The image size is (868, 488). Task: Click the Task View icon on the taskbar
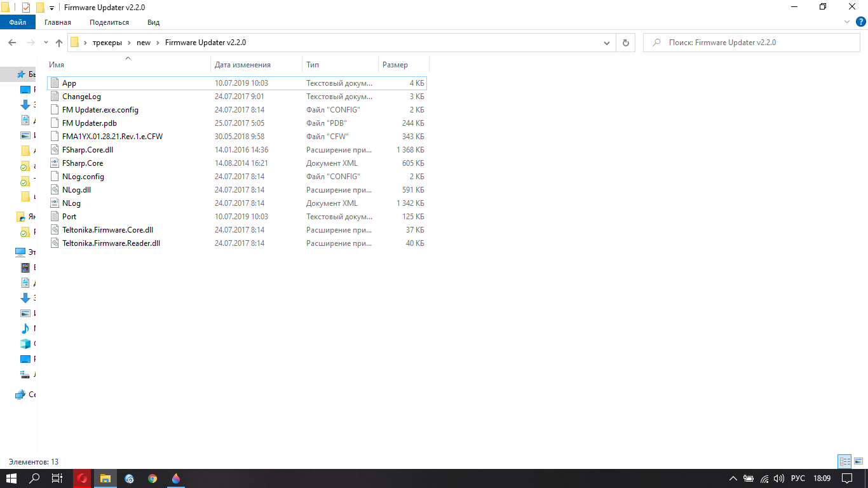coord(57,478)
